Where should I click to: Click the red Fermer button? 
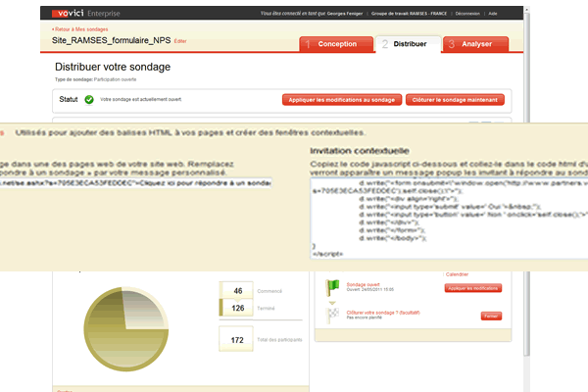pyautogui.click(x=491, y=316)
